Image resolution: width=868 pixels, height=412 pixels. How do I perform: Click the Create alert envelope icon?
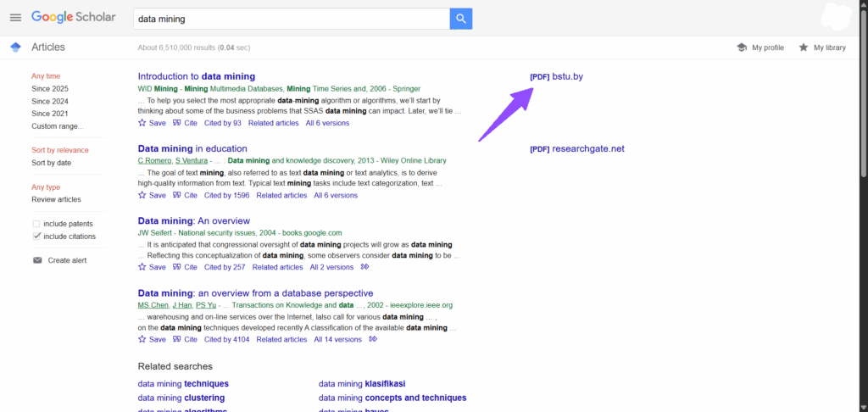37,260
